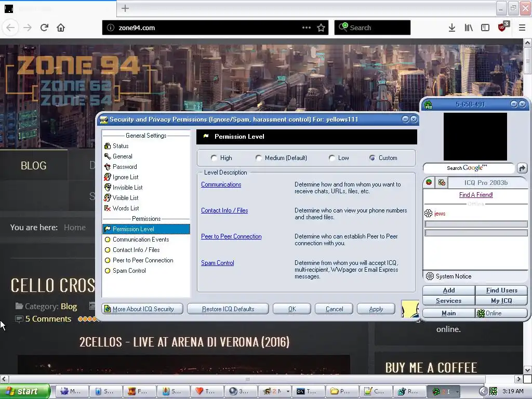Screen dimensions: 532x399
Task: Click the Words List icon
Action: 108,208
